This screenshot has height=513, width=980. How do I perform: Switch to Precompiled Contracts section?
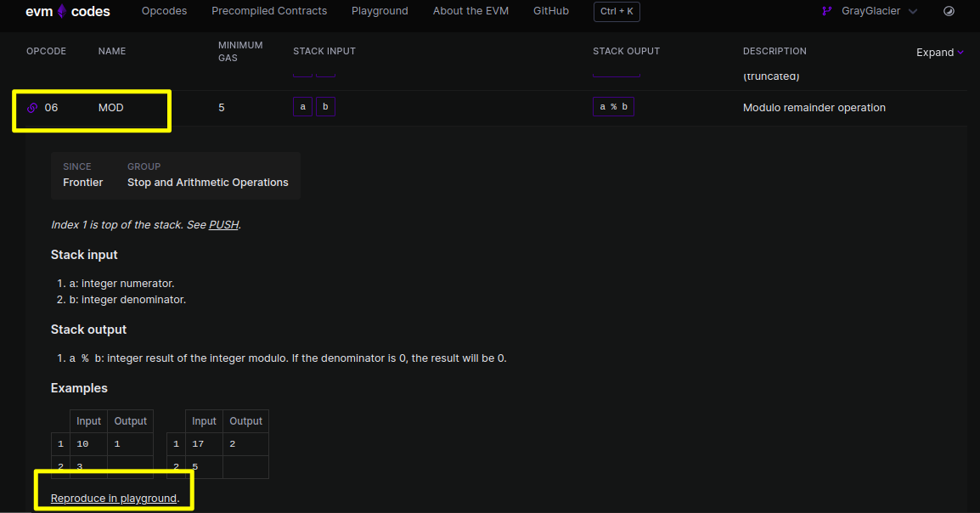[269, 11]
